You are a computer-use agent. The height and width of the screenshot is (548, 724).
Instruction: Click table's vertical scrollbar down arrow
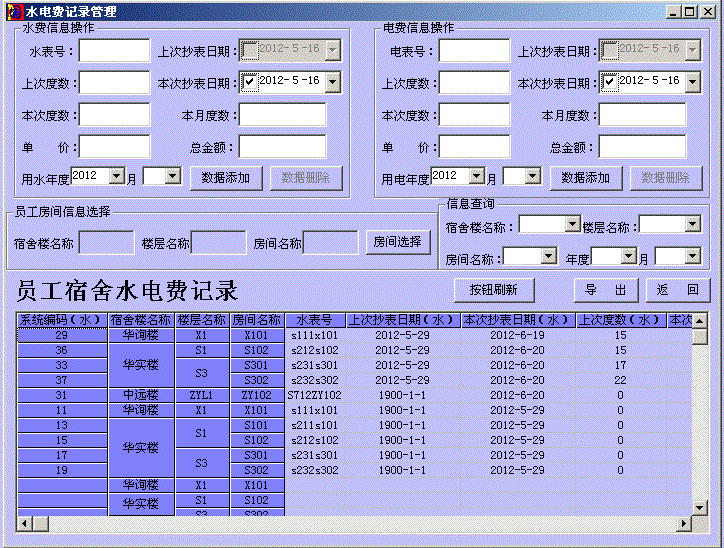[x=700, y=507]
